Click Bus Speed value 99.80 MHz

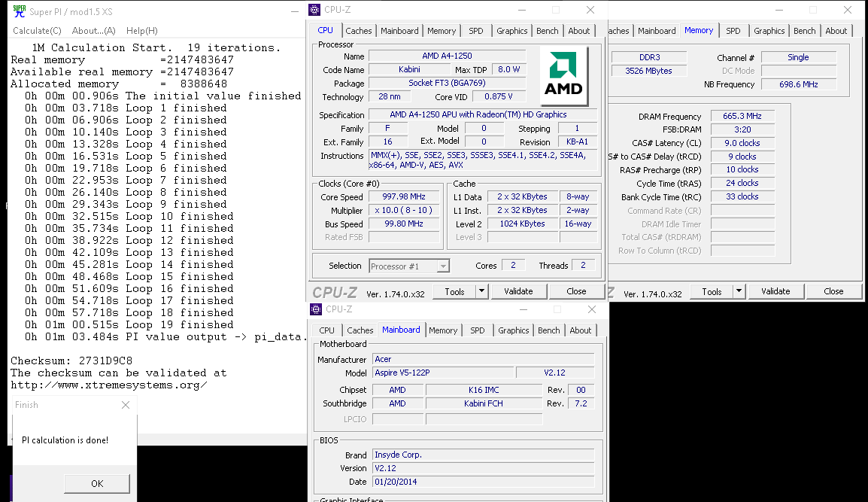pyautogui.click(x=404, y=224)
